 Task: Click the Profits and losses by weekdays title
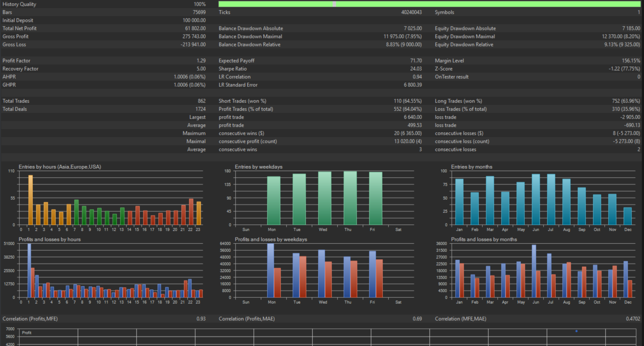point(271,239)
